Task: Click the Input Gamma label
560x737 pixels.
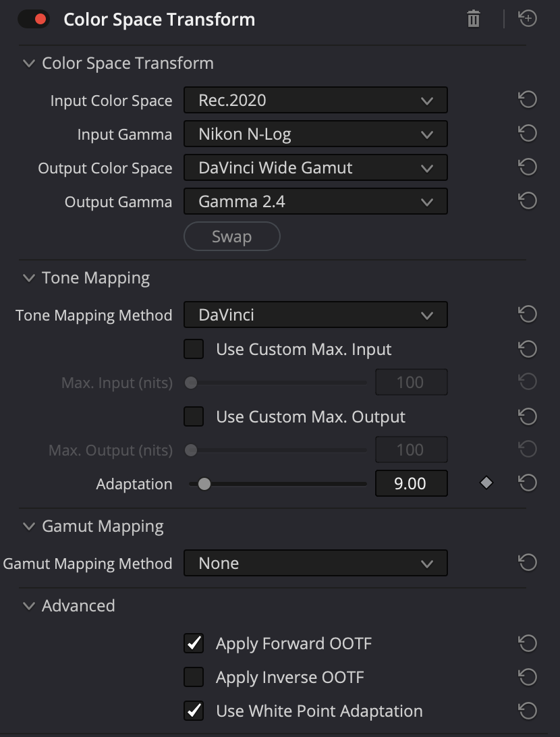Action: (x=125, y=134)
